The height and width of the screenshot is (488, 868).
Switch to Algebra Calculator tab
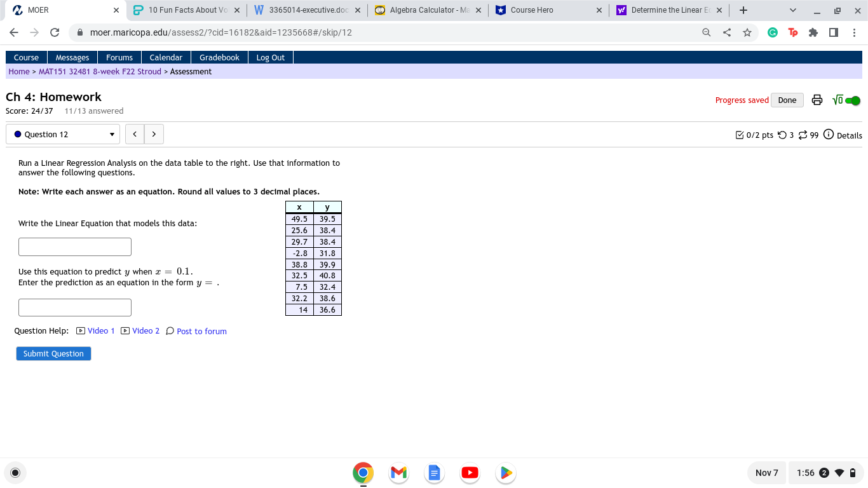click(428, 10)
